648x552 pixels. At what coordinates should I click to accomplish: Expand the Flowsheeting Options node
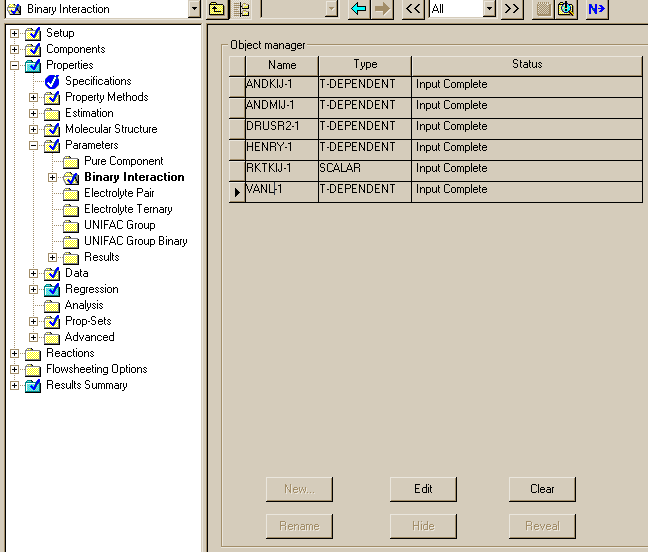click(x=14, y=369)
